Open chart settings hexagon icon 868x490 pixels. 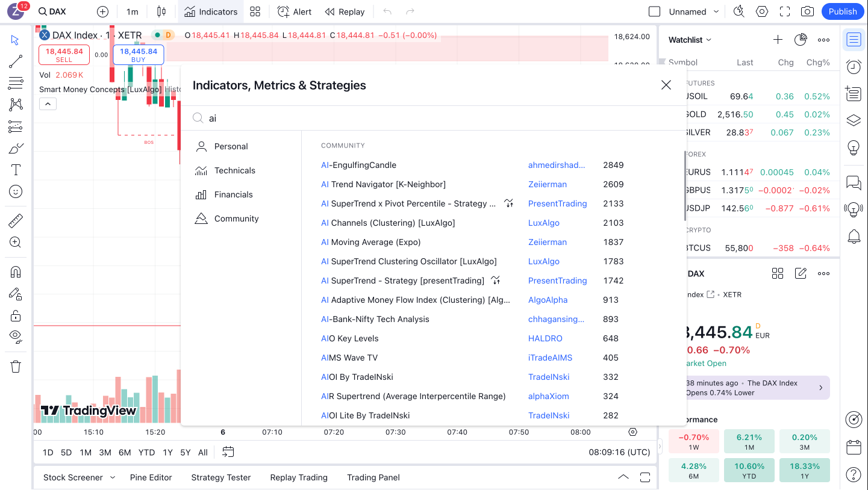tap(762, 11)
